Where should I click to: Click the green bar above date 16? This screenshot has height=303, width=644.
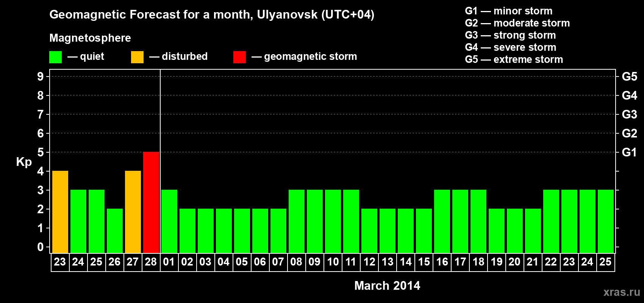442,221
